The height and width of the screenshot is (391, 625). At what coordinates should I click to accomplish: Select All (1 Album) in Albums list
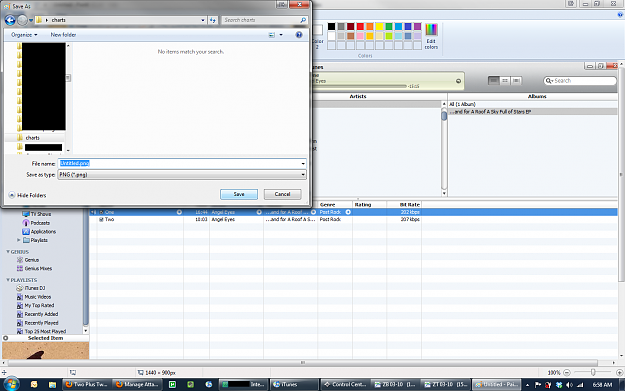pyautogui.click(x=533, y=104)
